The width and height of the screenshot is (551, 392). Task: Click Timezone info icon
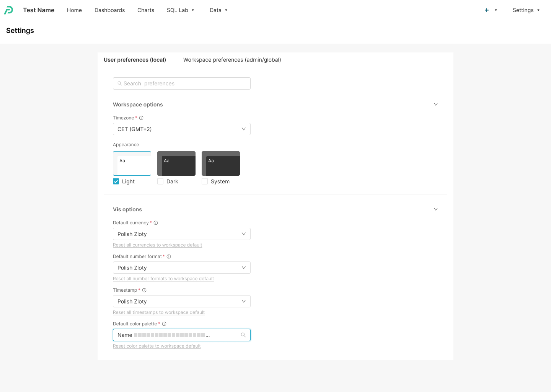(141, 118)
